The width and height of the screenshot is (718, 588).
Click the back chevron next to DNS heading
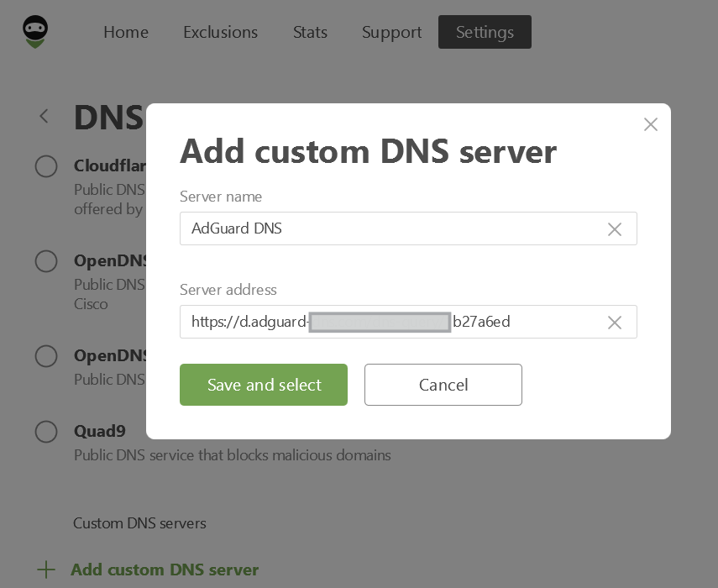(x=44, y=117)
